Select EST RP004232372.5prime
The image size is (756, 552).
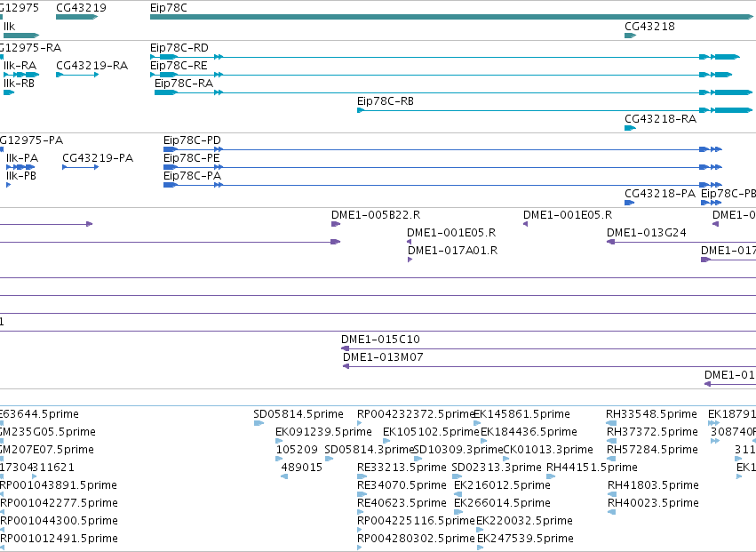click(416, 414)
